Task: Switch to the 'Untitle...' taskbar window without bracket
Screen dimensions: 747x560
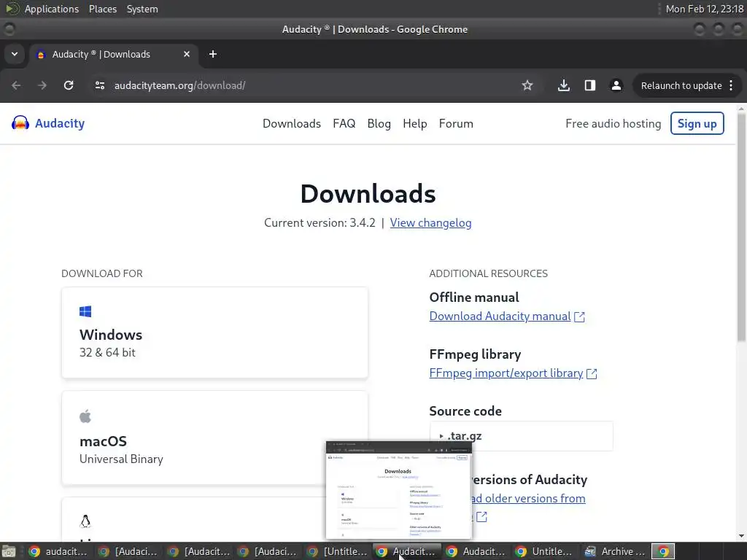Action: click(545, 551)
